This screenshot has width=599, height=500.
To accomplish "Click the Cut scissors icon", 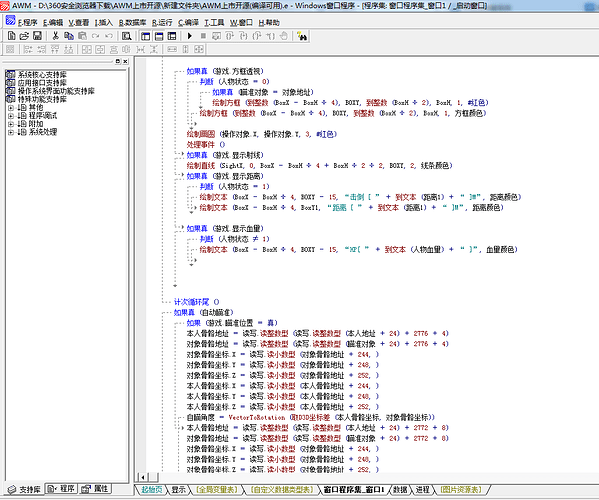I will pos(55,36).
